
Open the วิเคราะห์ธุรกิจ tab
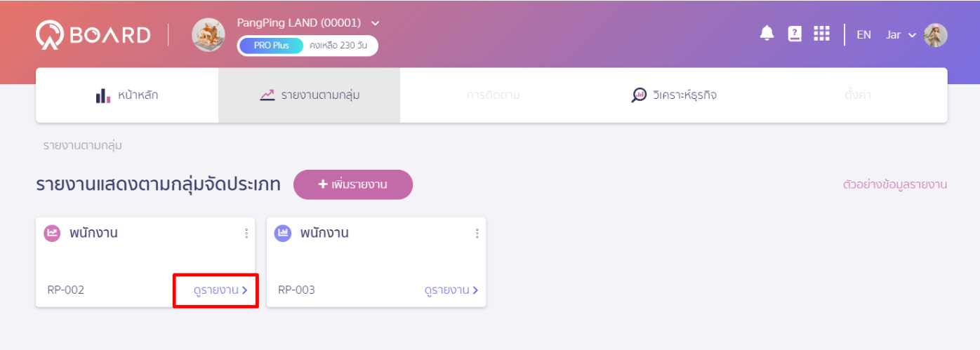click(674, 95)
